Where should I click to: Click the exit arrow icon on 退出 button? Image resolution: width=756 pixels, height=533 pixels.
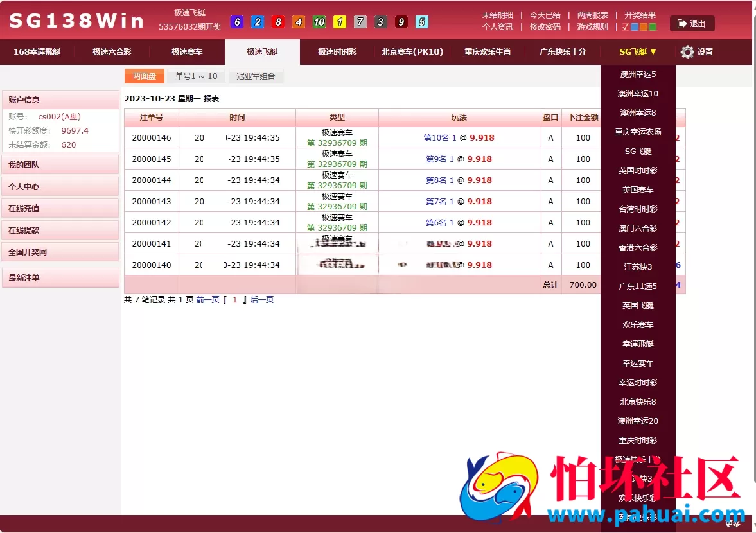pyautogui.click(x=681, y=24)
